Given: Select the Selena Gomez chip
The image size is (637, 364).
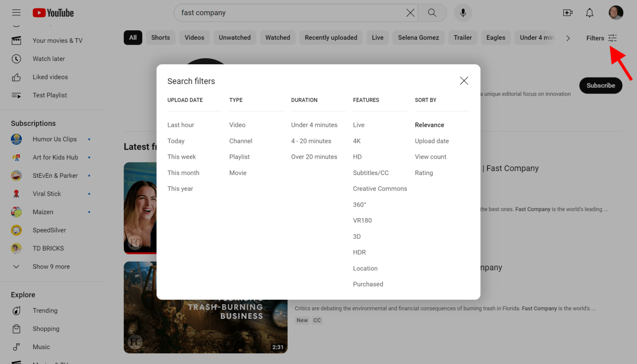Looking at the screenshot, I should 418,38.
